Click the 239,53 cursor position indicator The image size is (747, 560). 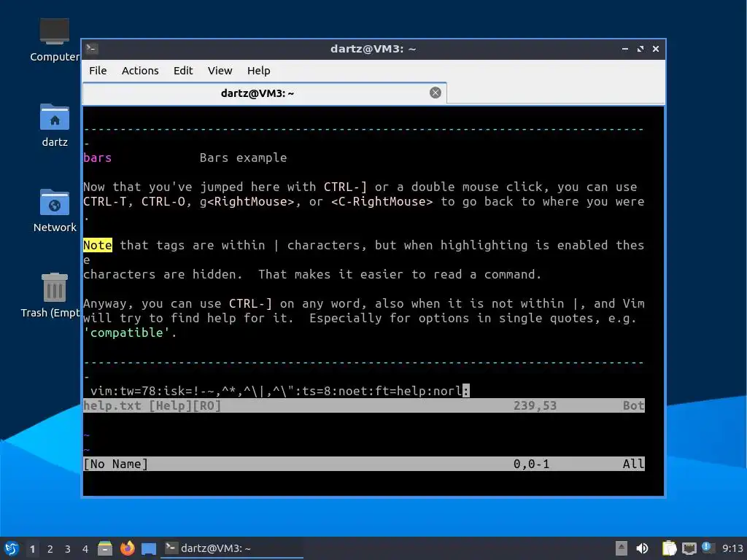[x=535, y=405]
